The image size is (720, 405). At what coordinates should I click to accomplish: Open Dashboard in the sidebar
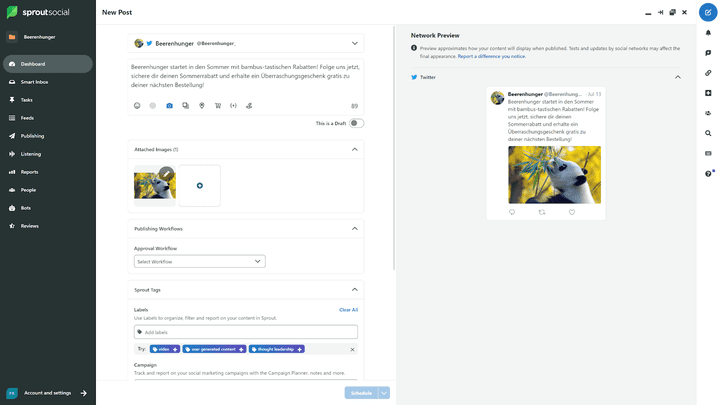coord(48,64)
